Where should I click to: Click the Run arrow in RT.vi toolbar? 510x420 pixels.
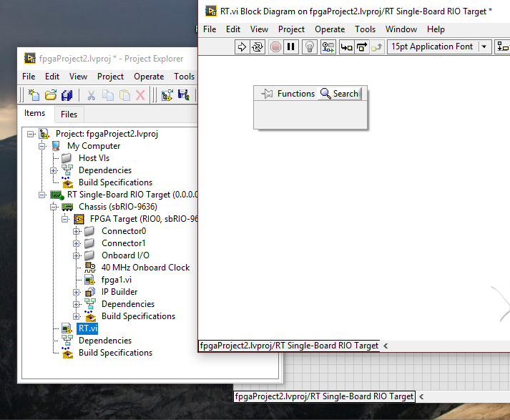[x=242, y=47]
